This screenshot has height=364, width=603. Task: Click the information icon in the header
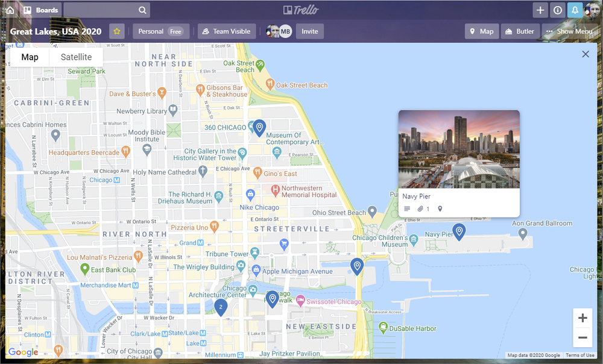click(x=558, y=10)
